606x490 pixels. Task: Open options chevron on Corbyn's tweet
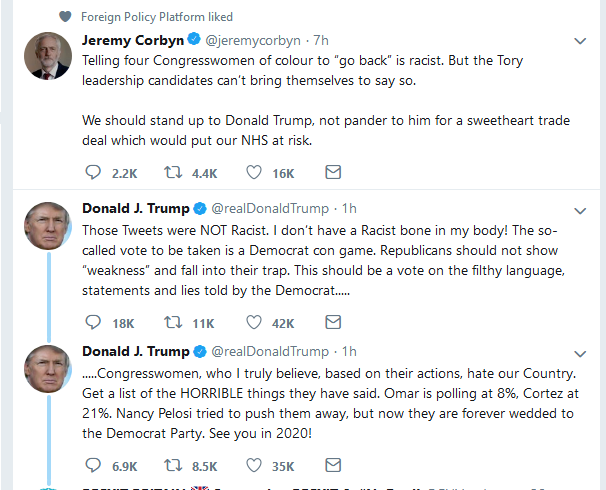click(579, 41)
